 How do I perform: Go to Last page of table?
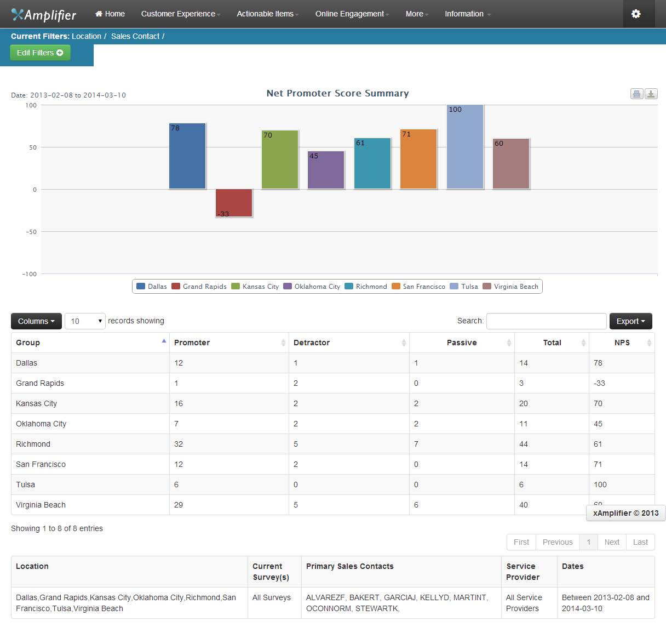[x=640, y=542]
